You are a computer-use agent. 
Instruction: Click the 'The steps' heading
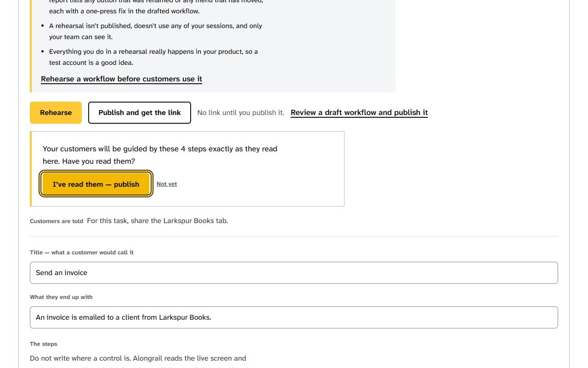(x=44, y=344)
